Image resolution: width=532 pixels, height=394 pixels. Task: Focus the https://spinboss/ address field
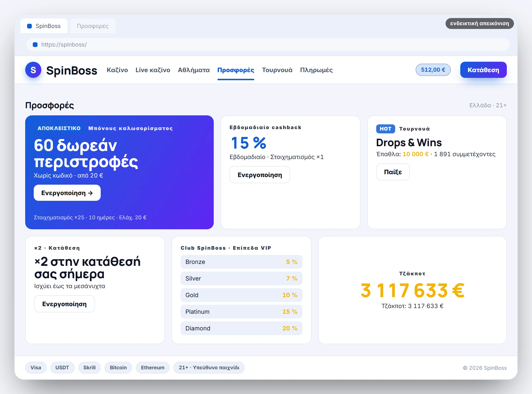[x=268, y=45]
